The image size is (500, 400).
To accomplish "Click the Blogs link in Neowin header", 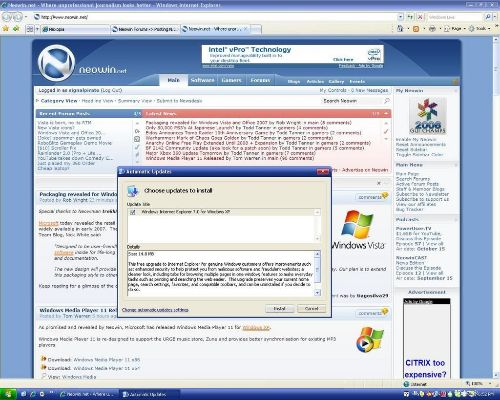I will (294, 81).
